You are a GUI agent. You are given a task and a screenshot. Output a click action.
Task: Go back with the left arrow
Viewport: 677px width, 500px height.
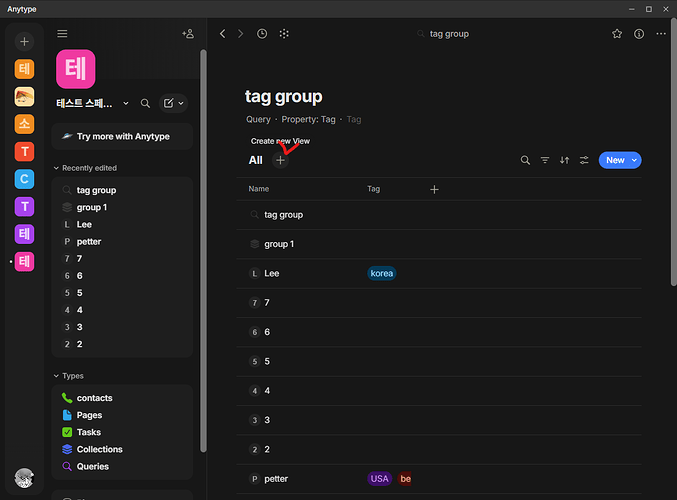tap(223, 34)
